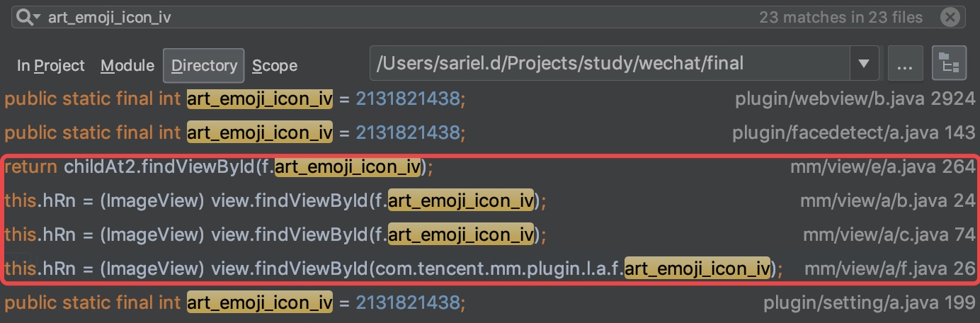Select the In Project scope
This screenshot has height=323, width=980.
pyautogui.click(x=51, y=66)
